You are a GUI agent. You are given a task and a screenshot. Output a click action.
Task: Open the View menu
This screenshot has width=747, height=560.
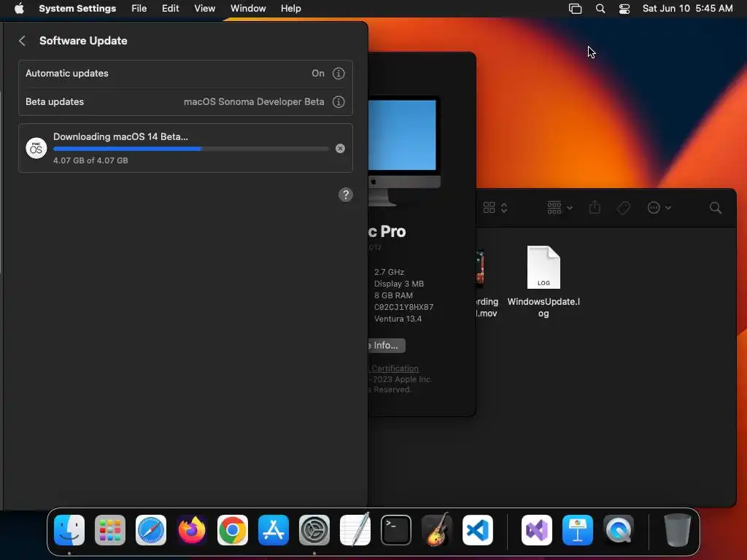(x=204, y=9)
